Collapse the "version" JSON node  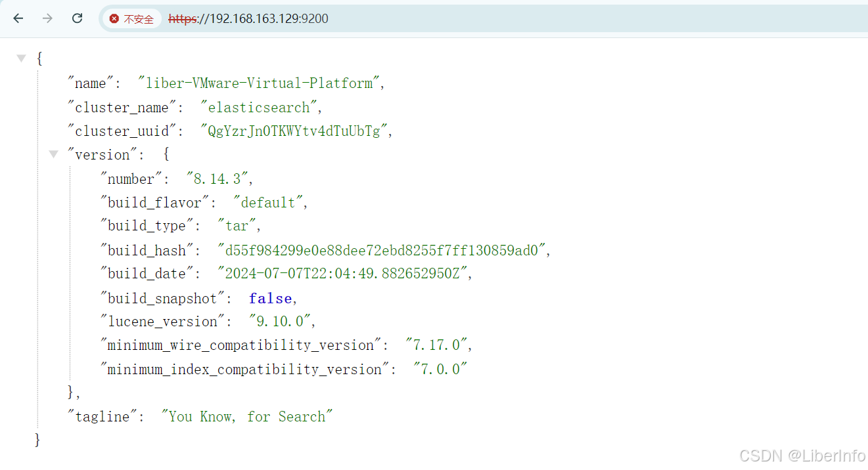point(54,154)
